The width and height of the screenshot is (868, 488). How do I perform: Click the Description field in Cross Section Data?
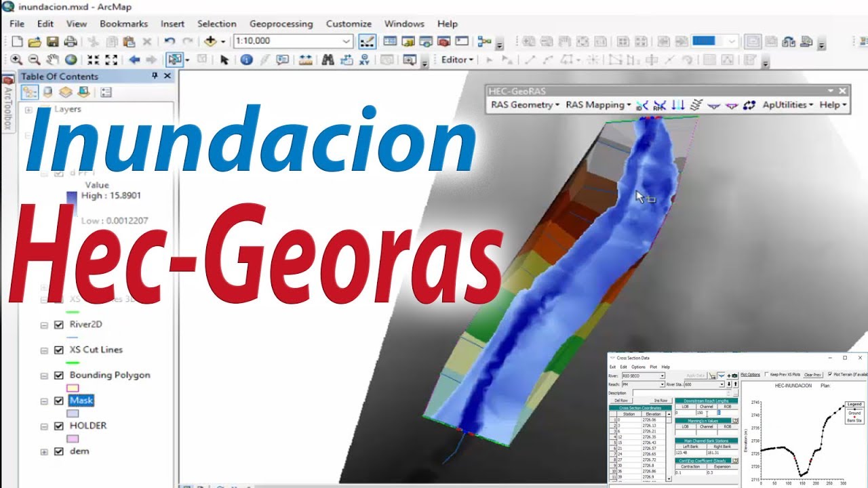tap(682, 393)
